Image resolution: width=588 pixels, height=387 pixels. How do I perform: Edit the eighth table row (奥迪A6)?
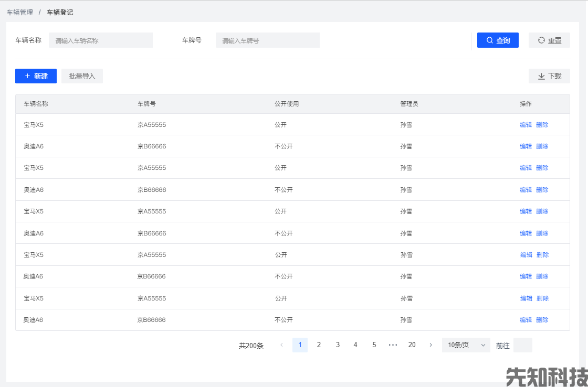pyautogui.click(x=526, y=276)
